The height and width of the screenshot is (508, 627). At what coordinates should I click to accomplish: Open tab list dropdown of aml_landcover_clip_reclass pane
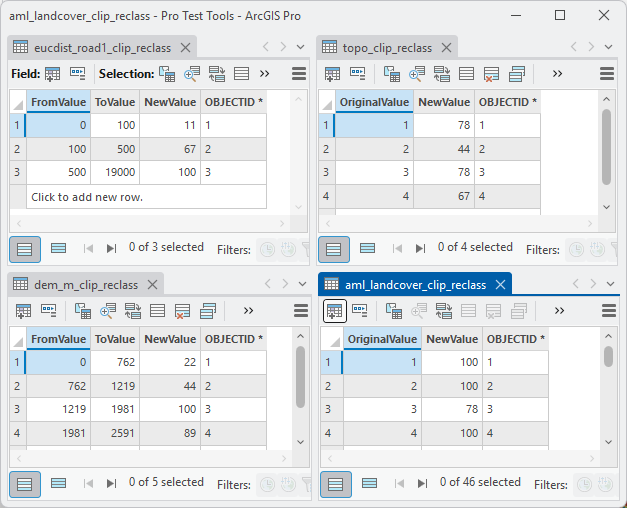pyautogui.click(x=611, y=284)
